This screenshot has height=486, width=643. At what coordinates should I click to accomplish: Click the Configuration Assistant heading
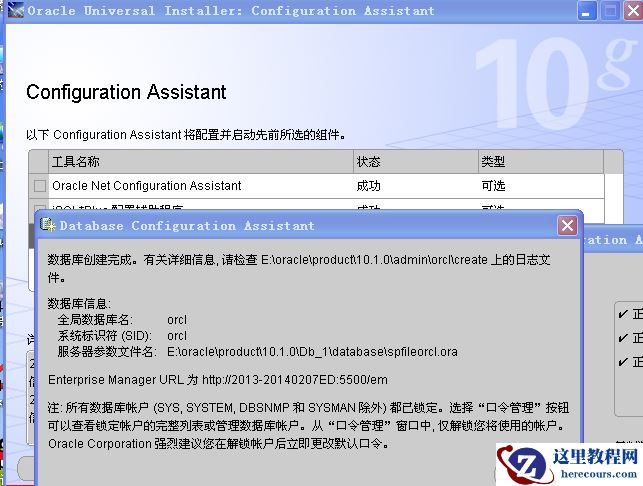coord(126,92)
